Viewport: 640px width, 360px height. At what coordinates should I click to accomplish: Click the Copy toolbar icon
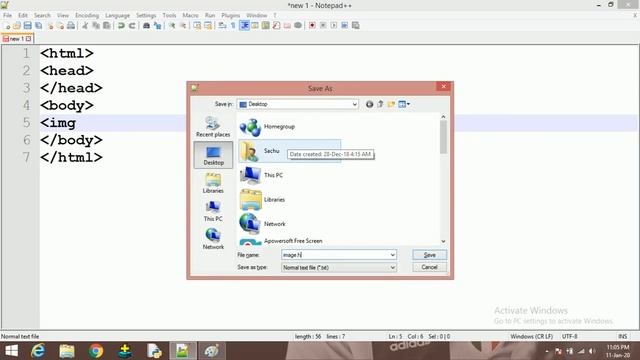pyautogui.click(x=96, y=25)
